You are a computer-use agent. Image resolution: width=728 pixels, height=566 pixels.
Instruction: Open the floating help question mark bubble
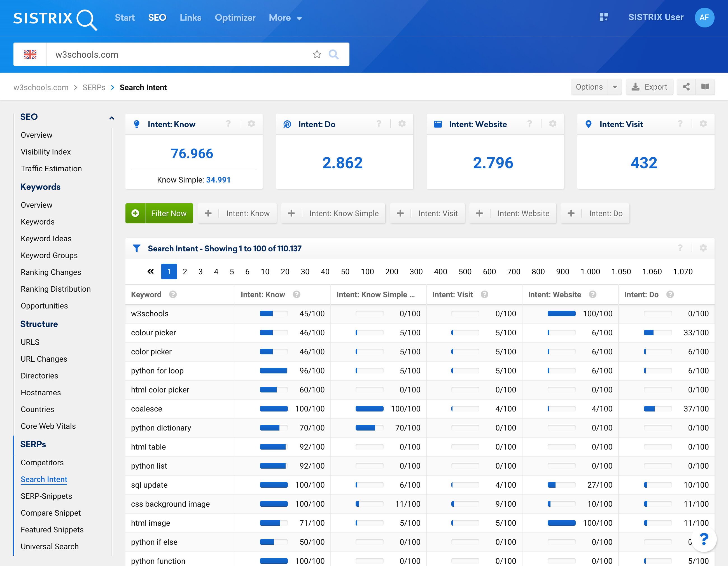[x=704, y=539]
